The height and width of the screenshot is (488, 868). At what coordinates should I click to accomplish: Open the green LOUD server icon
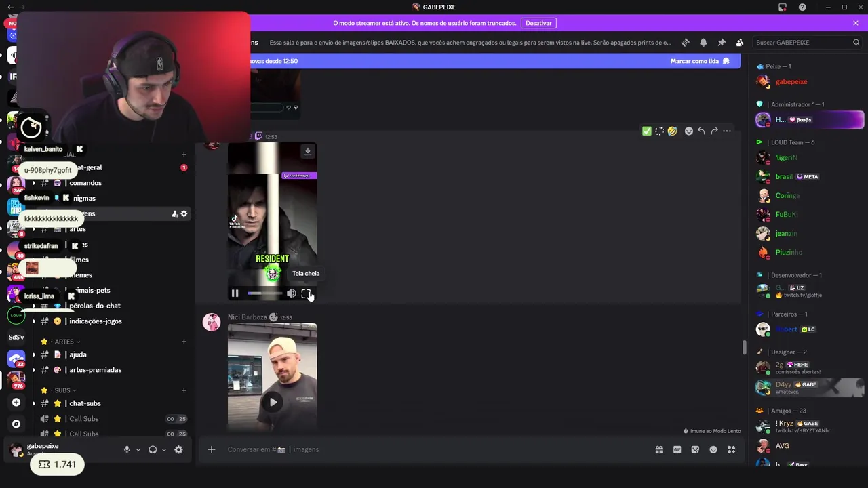click(16, 315)
